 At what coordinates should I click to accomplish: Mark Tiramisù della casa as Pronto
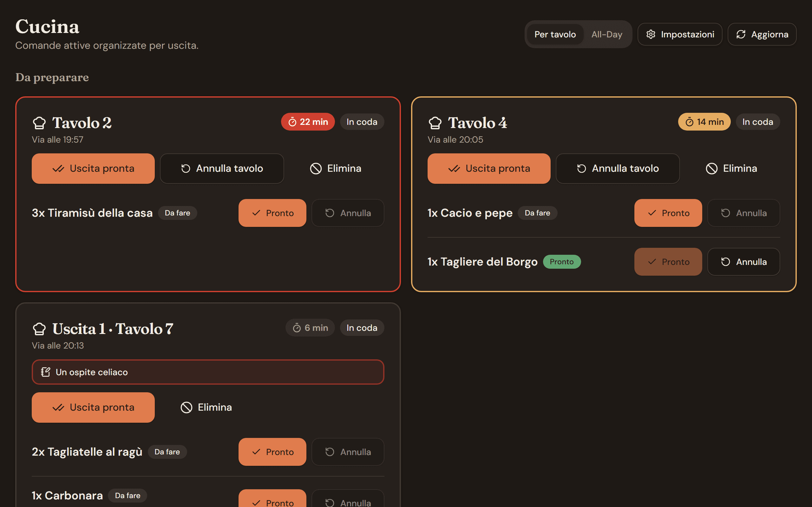pos(272,213)
